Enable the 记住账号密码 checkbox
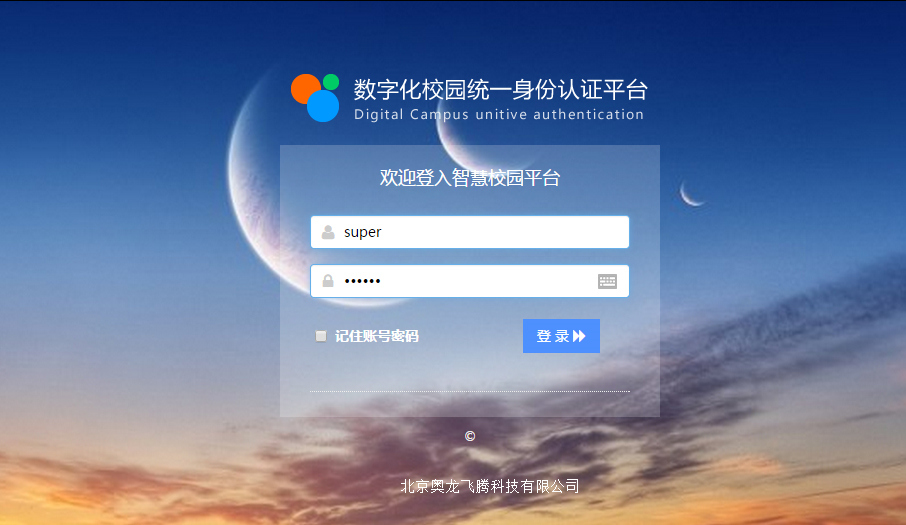 321,336
